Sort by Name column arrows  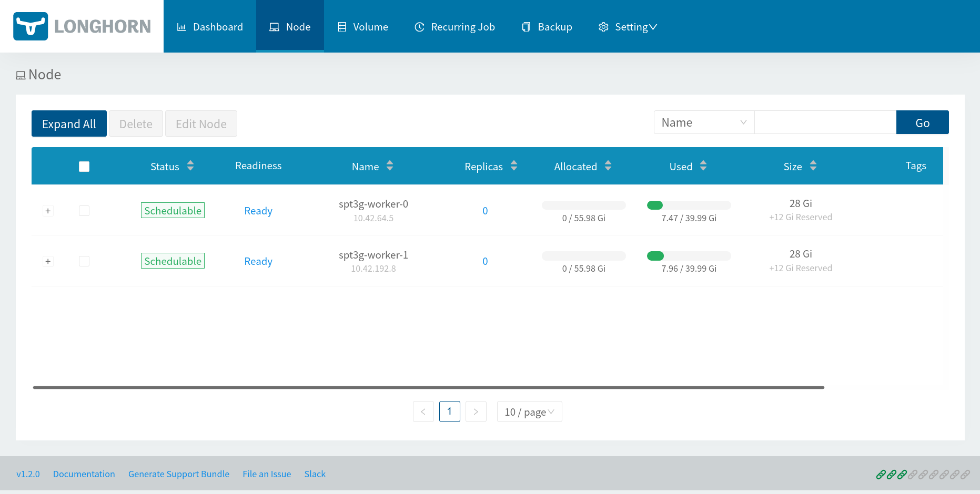click(x=390, y=166)
